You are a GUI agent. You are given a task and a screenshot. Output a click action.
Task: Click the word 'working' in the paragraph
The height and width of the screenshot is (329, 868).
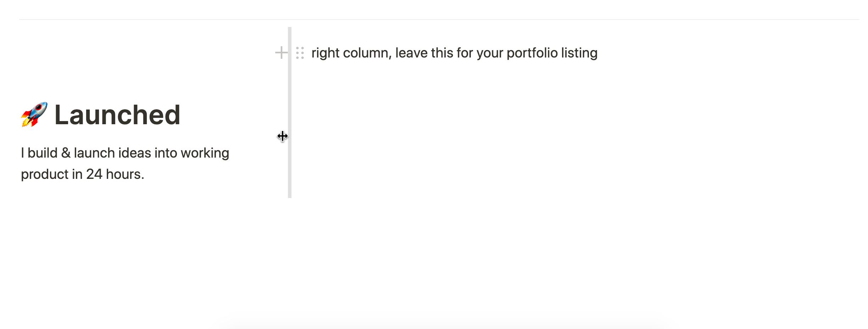(205, 153)
